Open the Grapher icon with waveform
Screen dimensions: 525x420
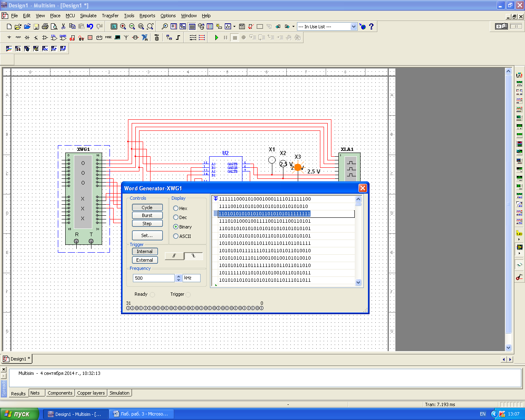228,26
